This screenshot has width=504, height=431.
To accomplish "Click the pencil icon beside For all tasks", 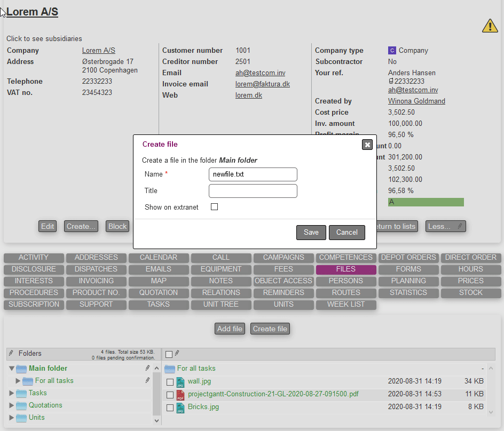I will [x=148, y=380].
